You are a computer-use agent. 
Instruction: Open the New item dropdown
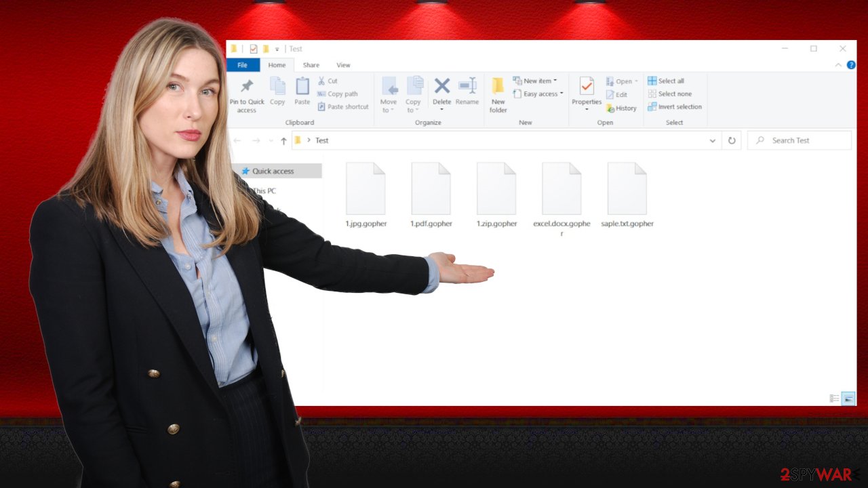click(535, 81)
